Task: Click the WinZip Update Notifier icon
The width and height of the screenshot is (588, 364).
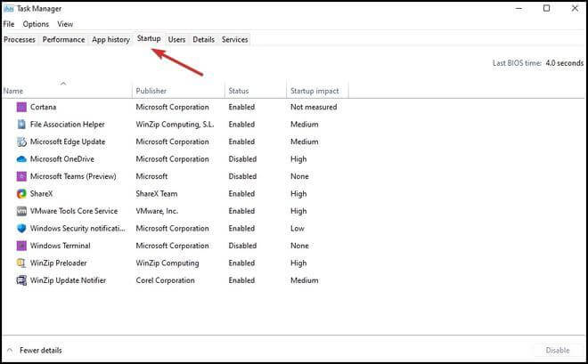Action: [21, 280]
